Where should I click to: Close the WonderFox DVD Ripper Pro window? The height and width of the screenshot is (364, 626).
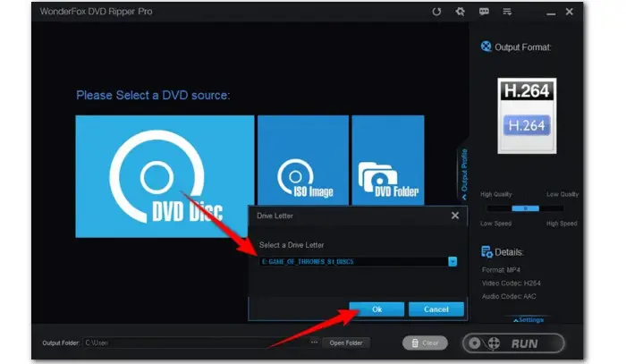(570, 12)
